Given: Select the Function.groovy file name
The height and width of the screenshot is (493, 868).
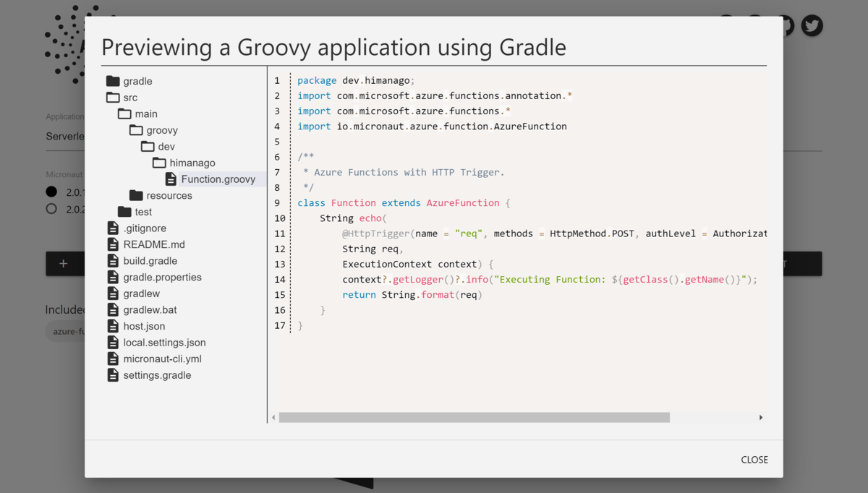Looking at the screenshot, I should 218,179.
